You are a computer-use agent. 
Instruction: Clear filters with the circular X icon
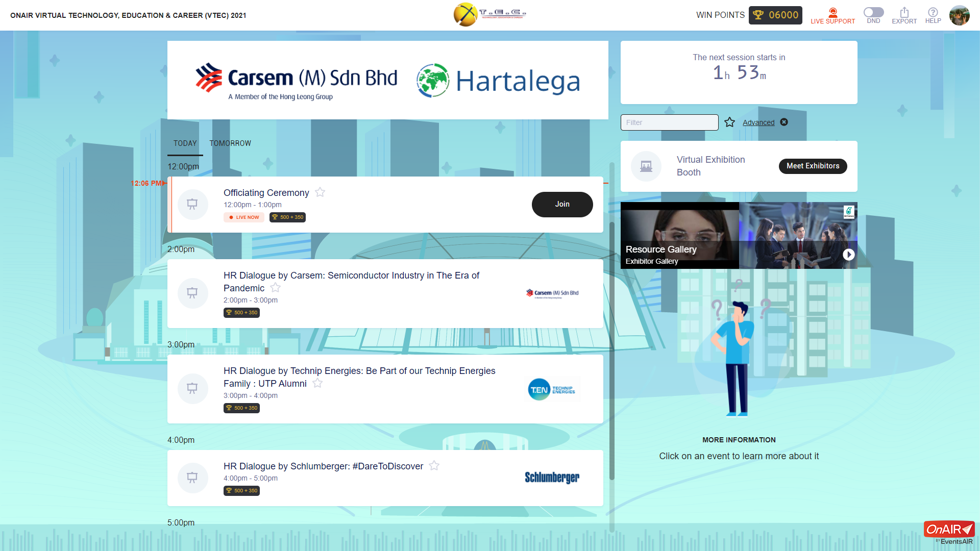pos(785,122)
